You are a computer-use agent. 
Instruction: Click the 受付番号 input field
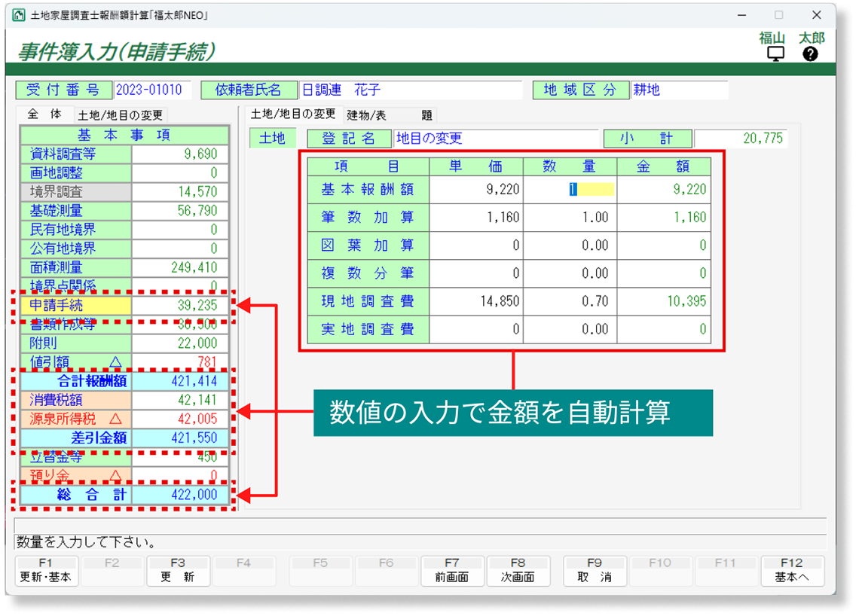tap(153, 90)
